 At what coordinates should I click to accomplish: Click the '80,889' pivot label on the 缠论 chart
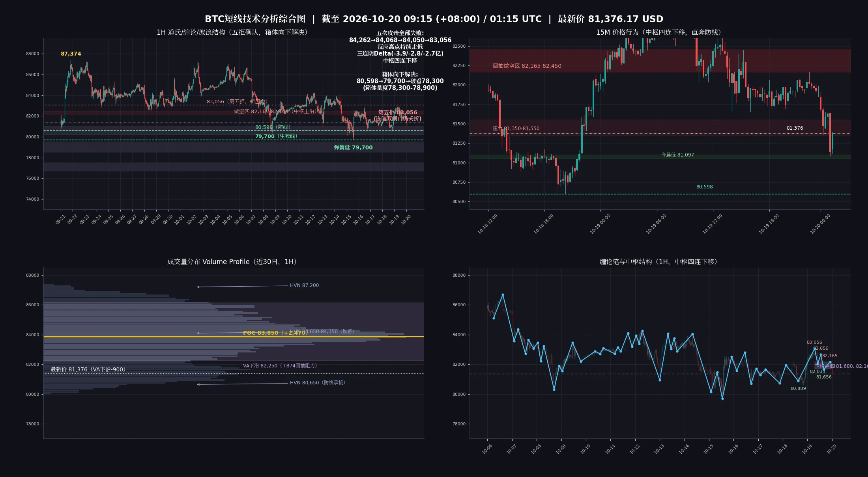pos(798,389)
